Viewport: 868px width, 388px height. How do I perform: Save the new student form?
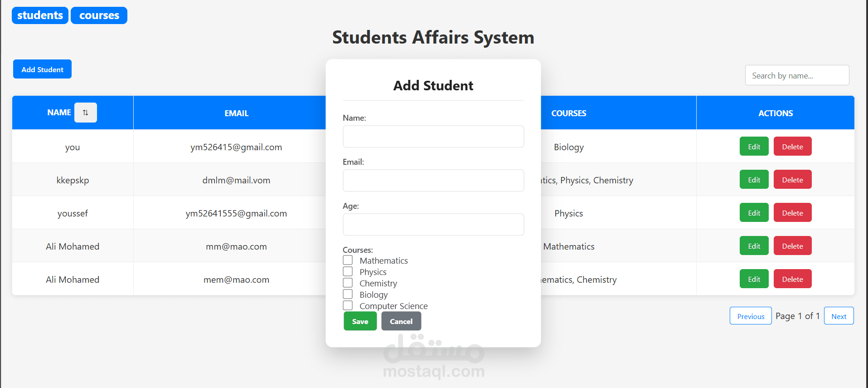(x=360, y=321)
